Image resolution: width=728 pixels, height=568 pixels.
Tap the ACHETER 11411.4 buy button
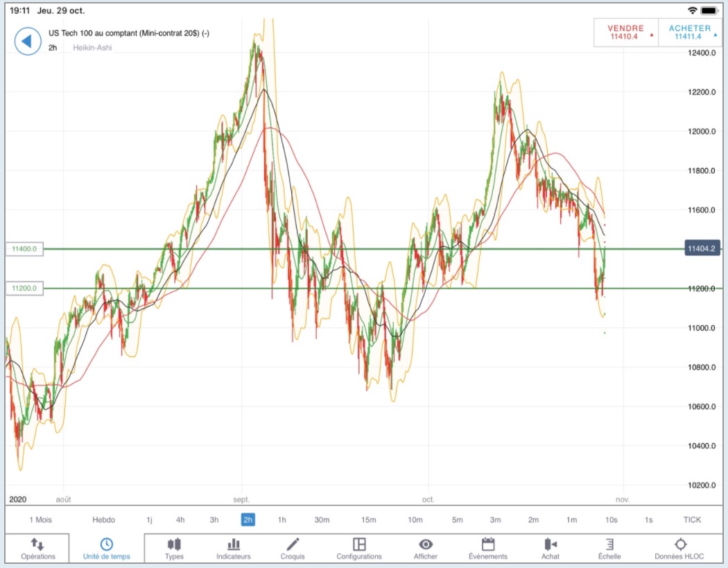690,33
